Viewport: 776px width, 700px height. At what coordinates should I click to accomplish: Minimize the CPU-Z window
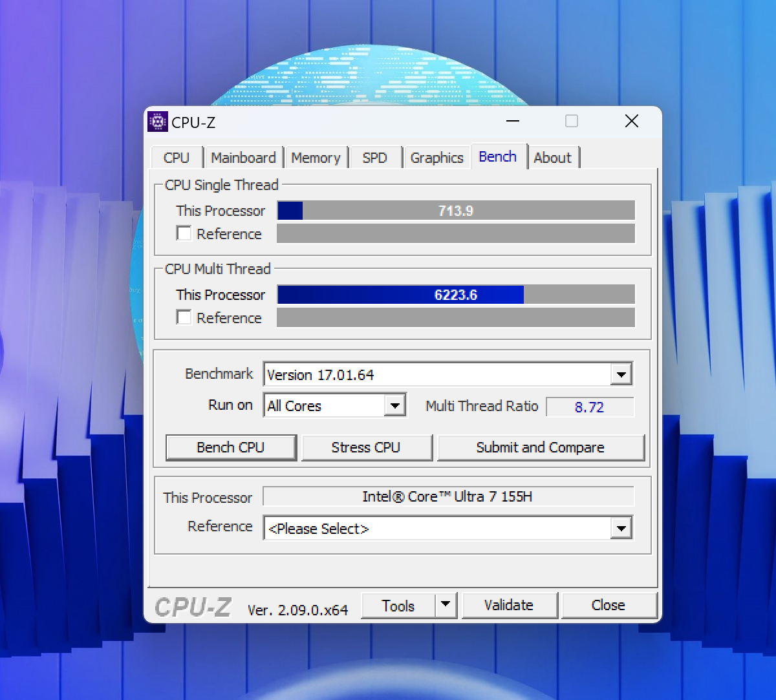point(513,122)
